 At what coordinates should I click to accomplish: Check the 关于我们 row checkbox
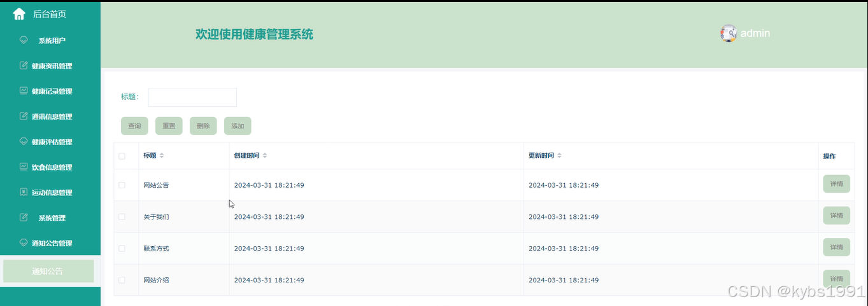click(x=122, y=217)
